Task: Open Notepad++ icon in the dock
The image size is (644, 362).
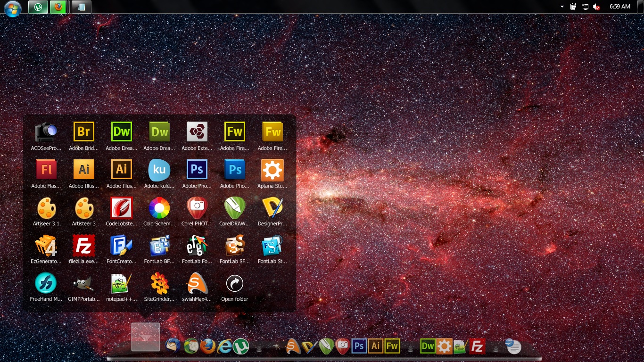Action: (x=460, y=346)
